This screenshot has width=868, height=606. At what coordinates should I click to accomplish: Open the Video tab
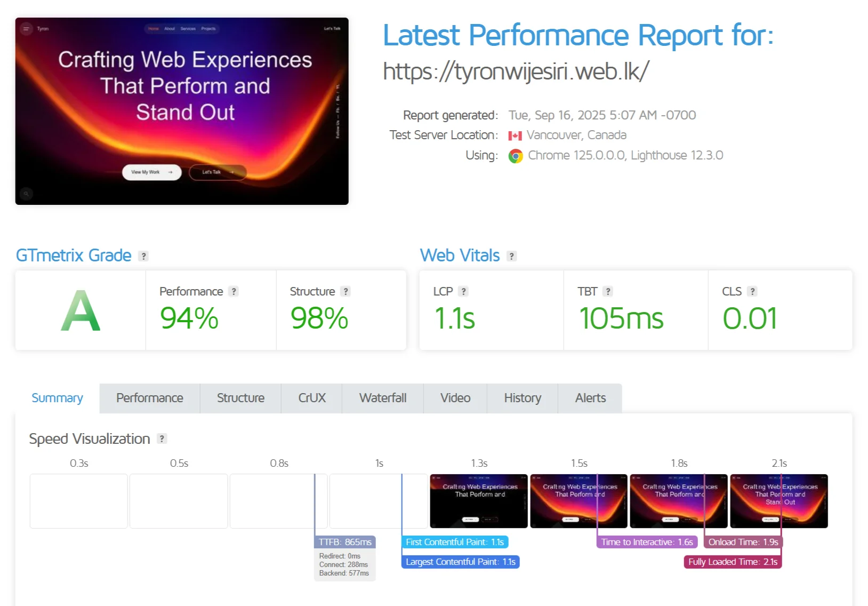pyautogui.click(x=455, y=398)
